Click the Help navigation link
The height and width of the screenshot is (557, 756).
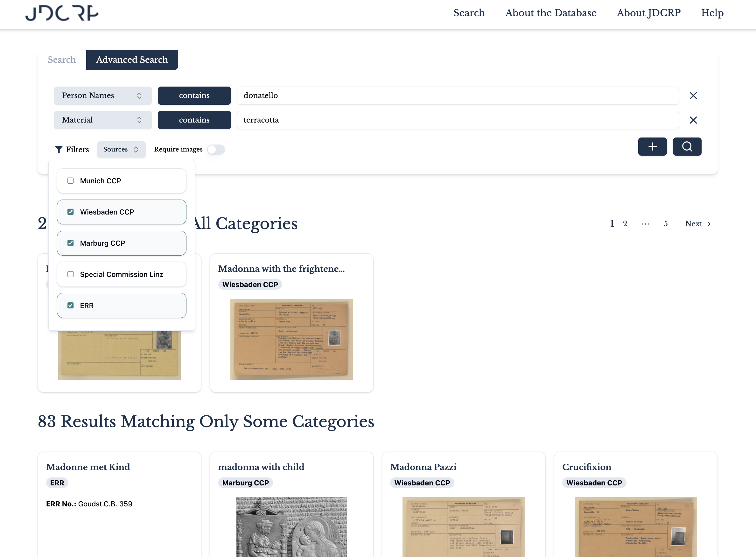[x=712, y=13]
